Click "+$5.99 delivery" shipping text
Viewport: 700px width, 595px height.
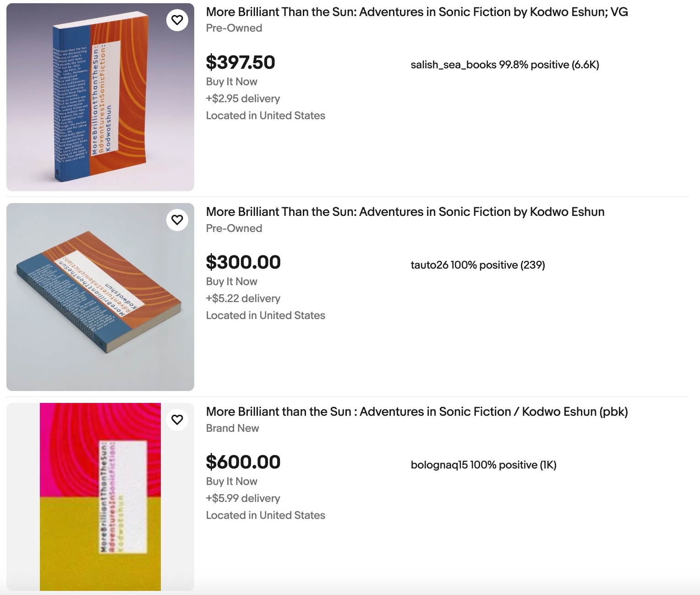pyautogui.click(x=243, y=498)
